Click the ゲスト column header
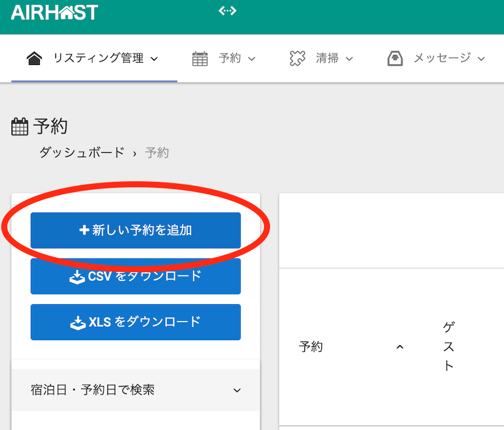The width and height of the screenshot is (504, 430). point(449,346)
